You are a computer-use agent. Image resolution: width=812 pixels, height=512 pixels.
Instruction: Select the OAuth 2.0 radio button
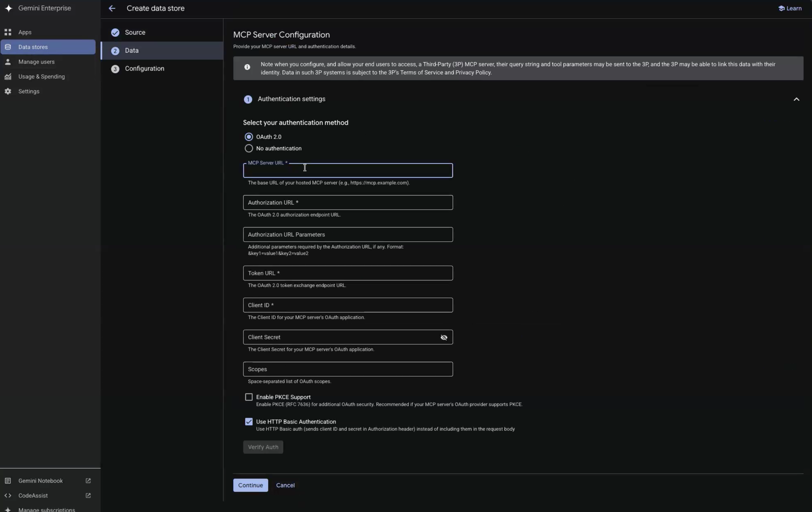(248, 137)
